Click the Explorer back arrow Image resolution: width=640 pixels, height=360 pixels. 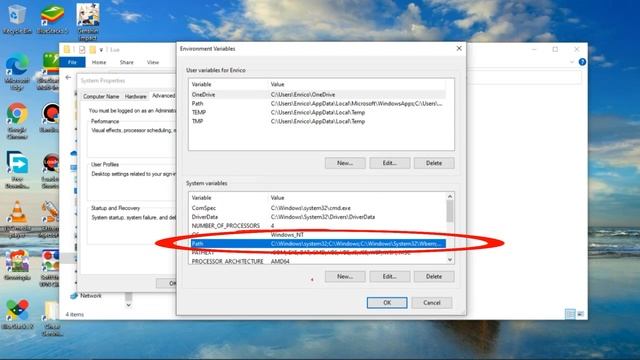click(x=68, y=77)
